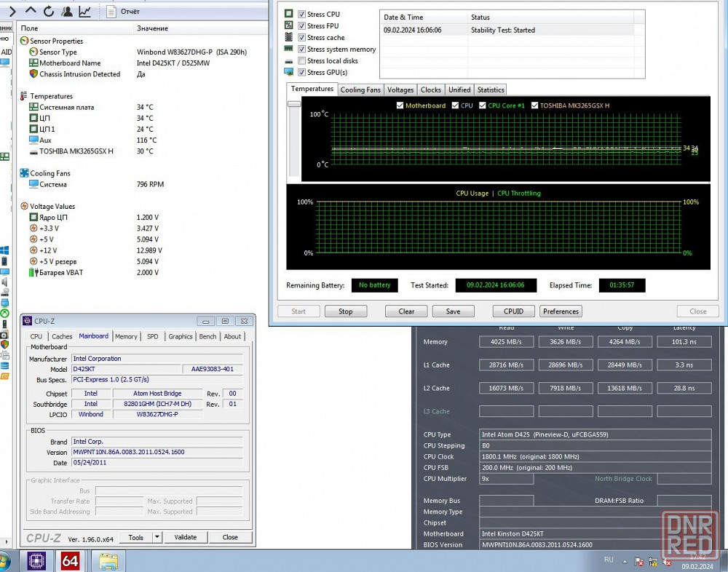Screen dimensions: 728x572
Task: Click the AIDA64 icon in the taskbar
Action: click(71, 560)
